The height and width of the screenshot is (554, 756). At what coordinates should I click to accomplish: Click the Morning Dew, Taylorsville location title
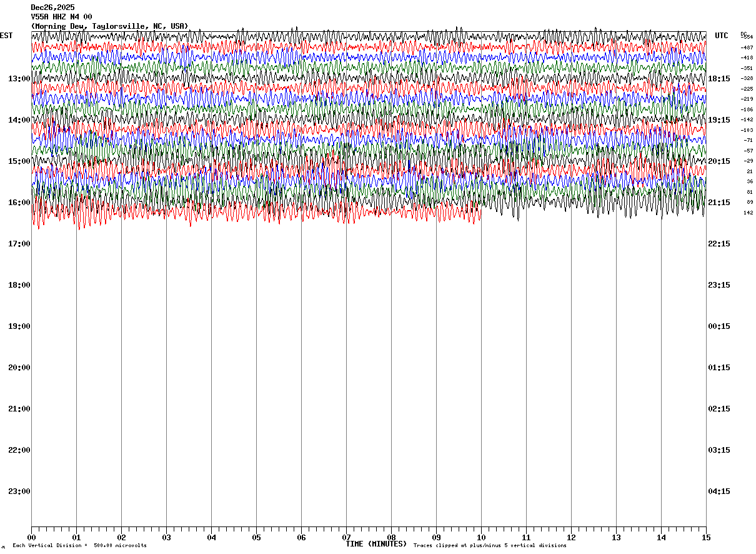point(109,26)
